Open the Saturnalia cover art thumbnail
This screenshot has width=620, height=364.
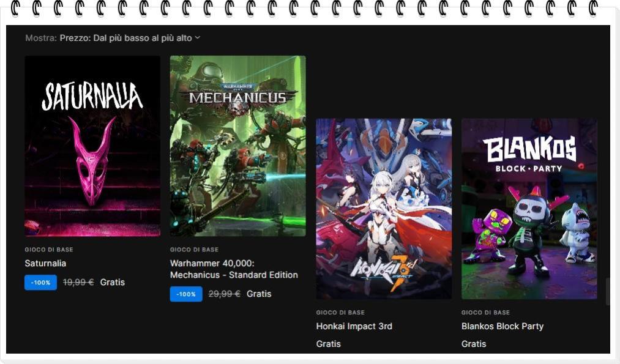(x=92, y=146)
